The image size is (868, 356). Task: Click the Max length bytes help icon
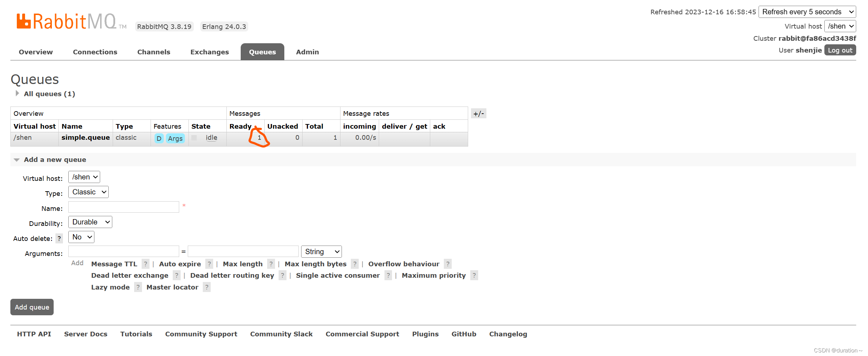(355, 264)
